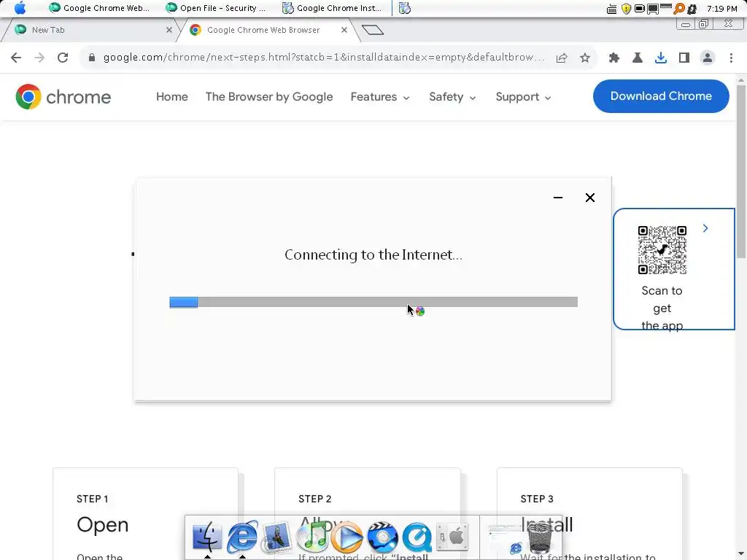This screenshot has width=747, height=560.
Task: Click the keyboard icon in system tray
Action: (612, 9)
